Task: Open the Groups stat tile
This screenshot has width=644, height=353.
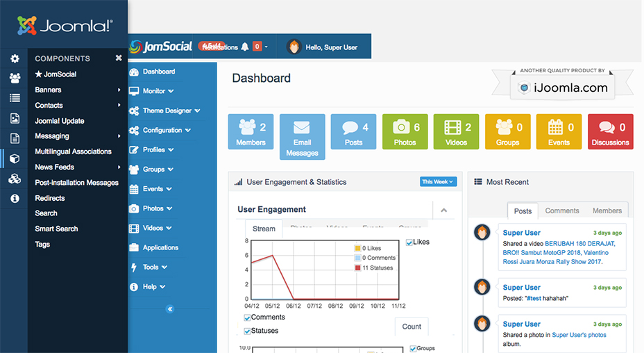Action: tap(508, 131)
